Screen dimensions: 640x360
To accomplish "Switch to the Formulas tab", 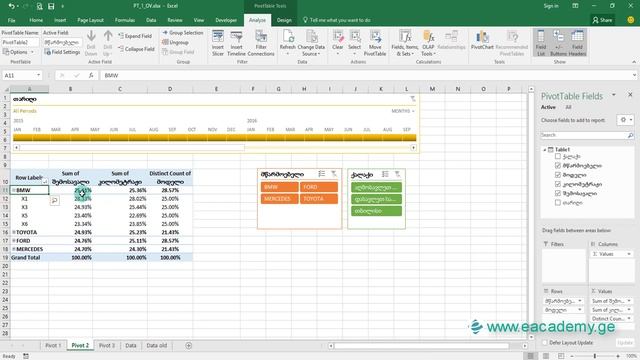I will [x=125, y=20].
